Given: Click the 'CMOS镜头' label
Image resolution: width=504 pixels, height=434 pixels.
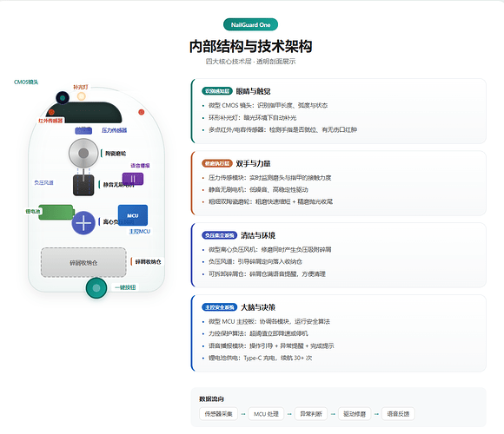Looking at the screenshot, I should [x=26, y=82].
